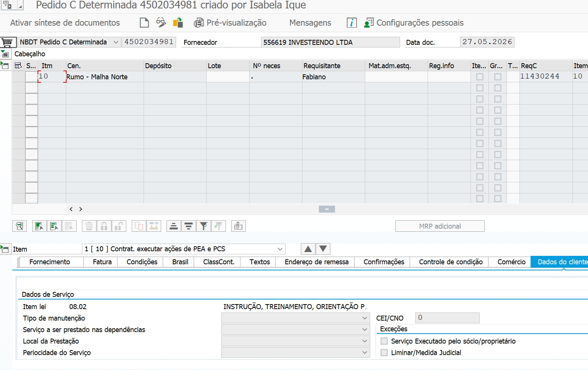Click the 'Rumo - Malha Norte' cell
The width and height of the screenshot is (588, 370).
(x=105, y=77)
